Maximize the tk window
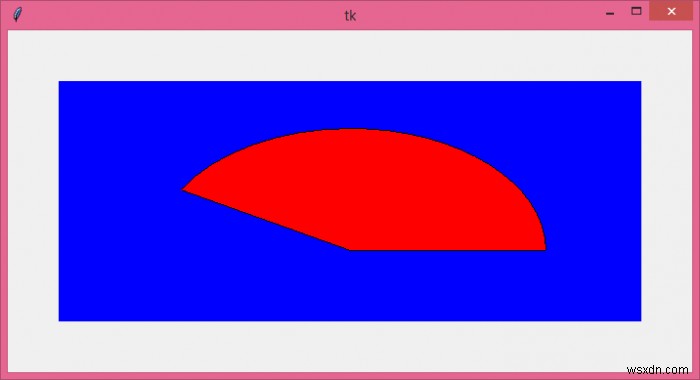This screenshot has width=700, height=380. pyautogui.click(x=636, y=11)
